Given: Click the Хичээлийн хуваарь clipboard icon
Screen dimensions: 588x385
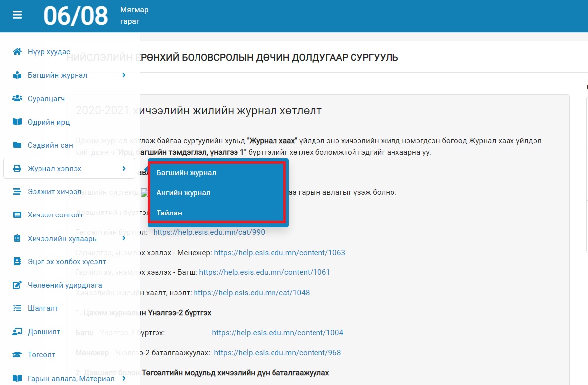Looking at the screenshot, I should click(17, 238).
